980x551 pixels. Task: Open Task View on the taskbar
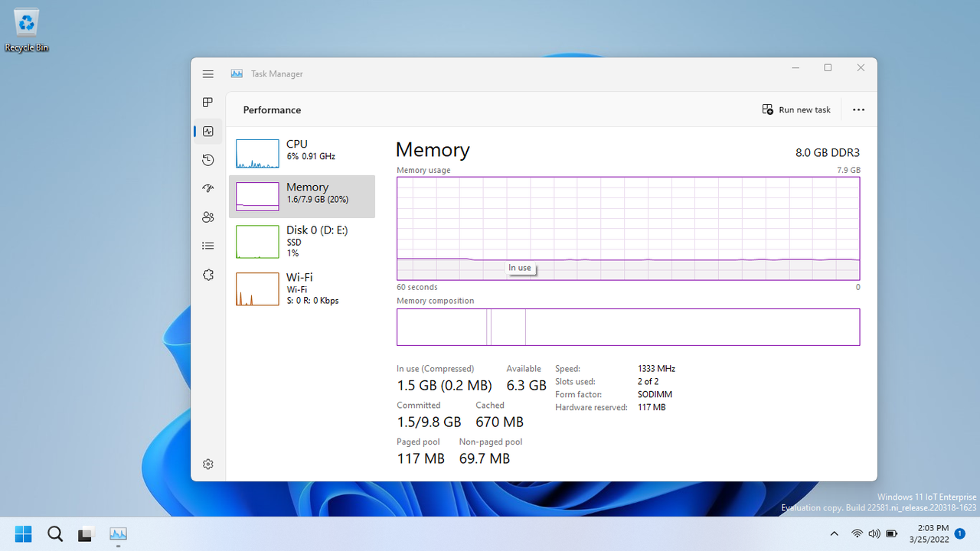(x=86, y=533)
